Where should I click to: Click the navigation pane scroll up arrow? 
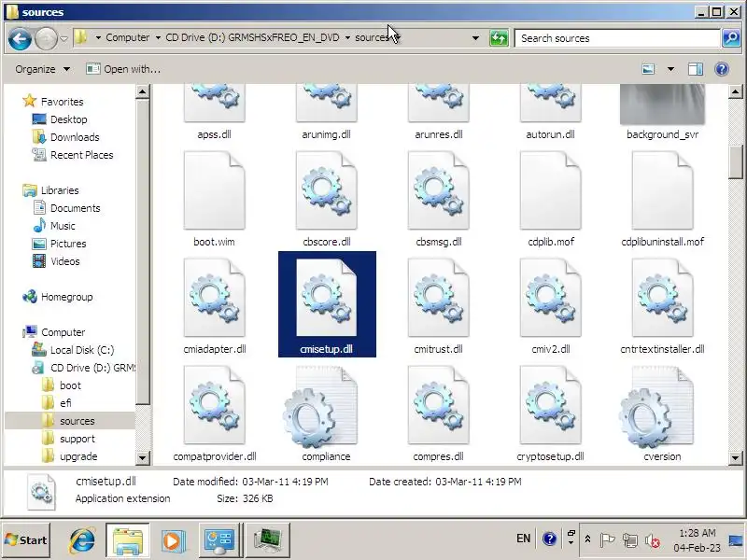click(x=142, y=91)
